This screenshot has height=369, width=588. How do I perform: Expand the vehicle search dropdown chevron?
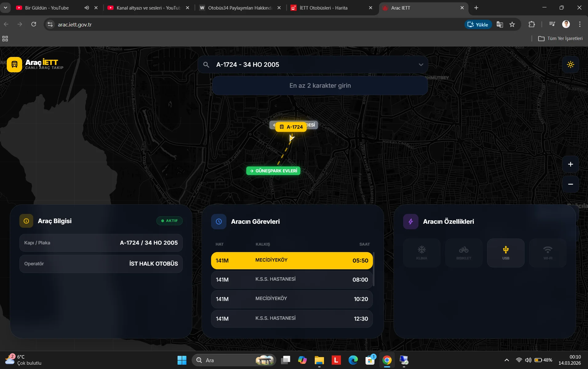click(x=421, y=65)
